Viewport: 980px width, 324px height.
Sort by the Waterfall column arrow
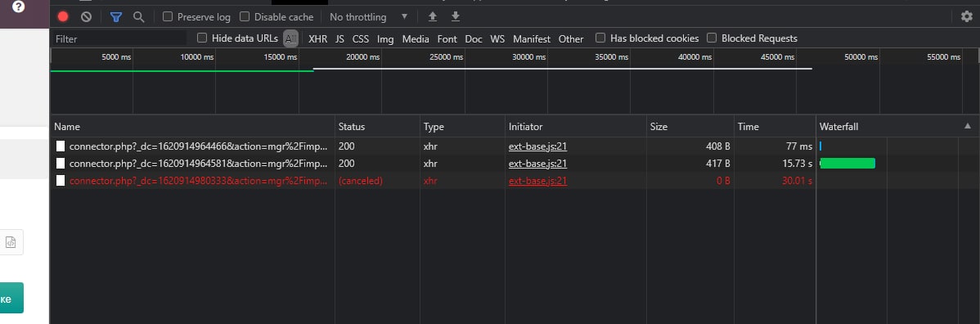[x=968, y=126]
